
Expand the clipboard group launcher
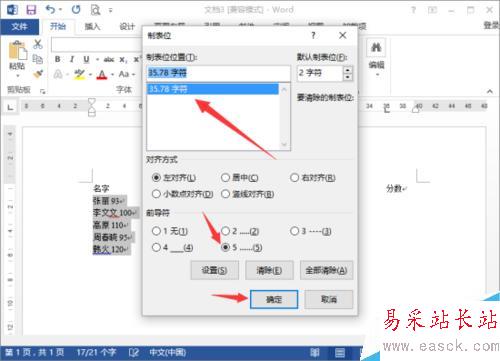[x=42, y=91]
